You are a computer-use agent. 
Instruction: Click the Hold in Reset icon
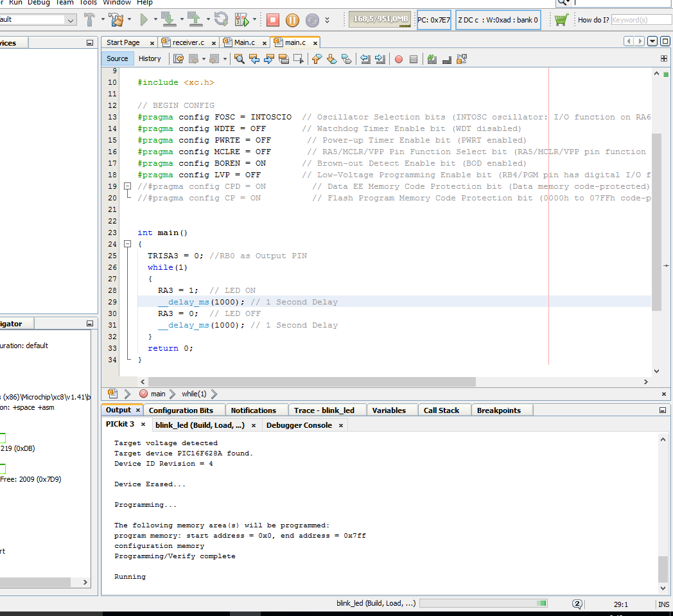click(x=222, y=20)
